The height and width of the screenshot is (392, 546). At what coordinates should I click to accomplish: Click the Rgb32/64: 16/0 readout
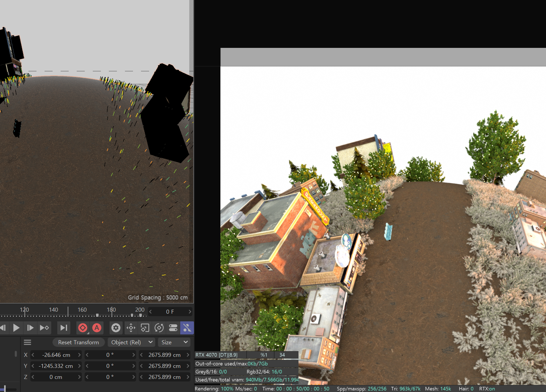coord(264,372)
